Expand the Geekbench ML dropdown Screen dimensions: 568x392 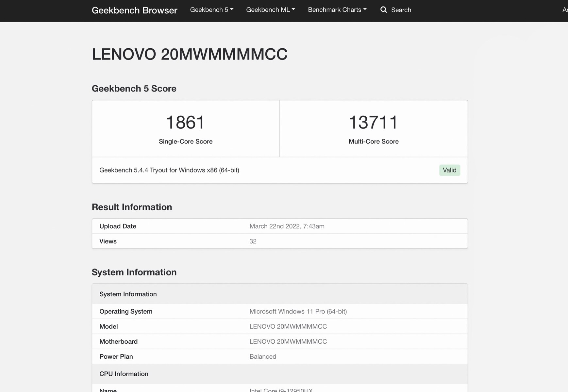(270, 10)
